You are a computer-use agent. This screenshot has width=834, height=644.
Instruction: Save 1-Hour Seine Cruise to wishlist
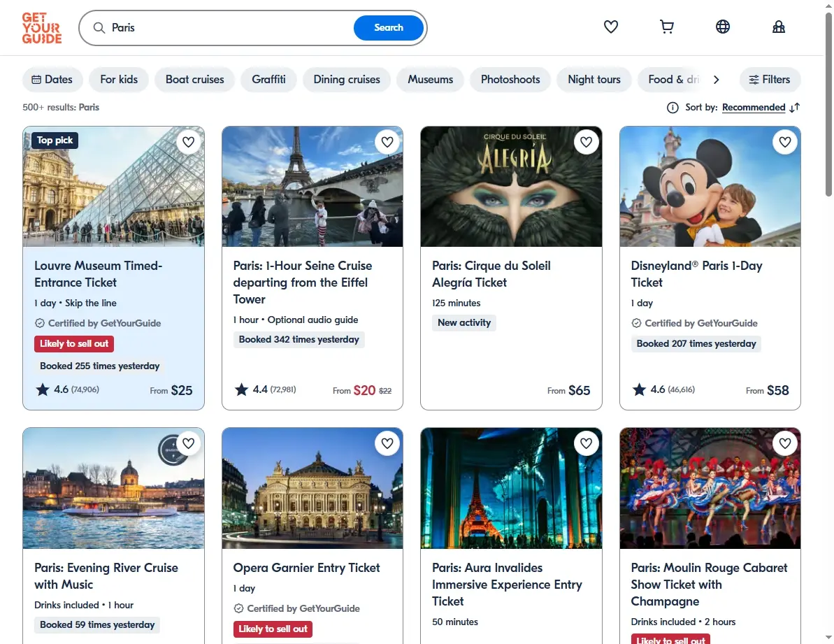point(387,142)
